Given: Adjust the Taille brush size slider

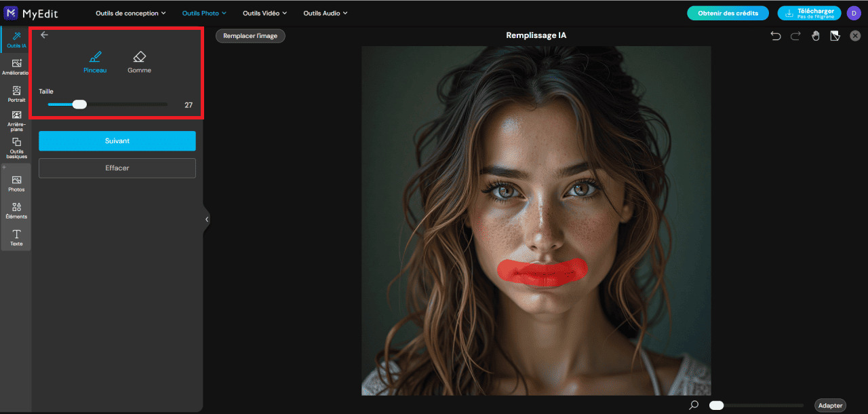Looking at the screenshot, I should pos(79,104).
